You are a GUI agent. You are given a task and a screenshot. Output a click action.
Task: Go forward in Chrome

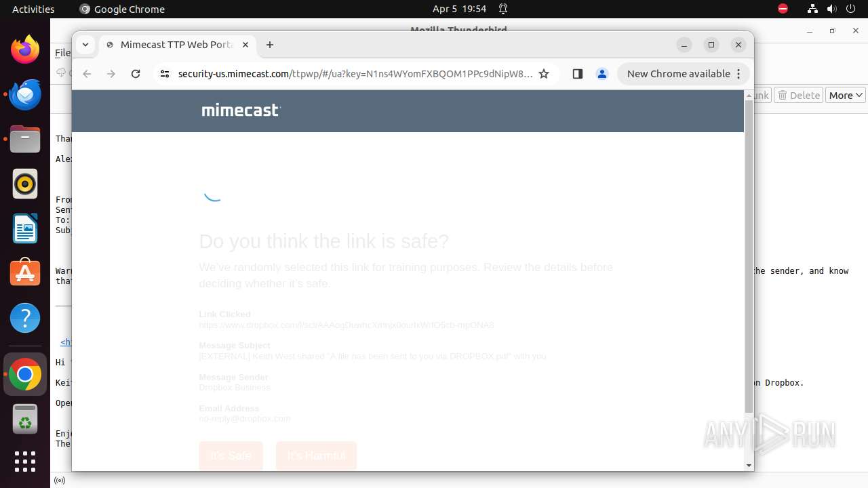point(111,74)
